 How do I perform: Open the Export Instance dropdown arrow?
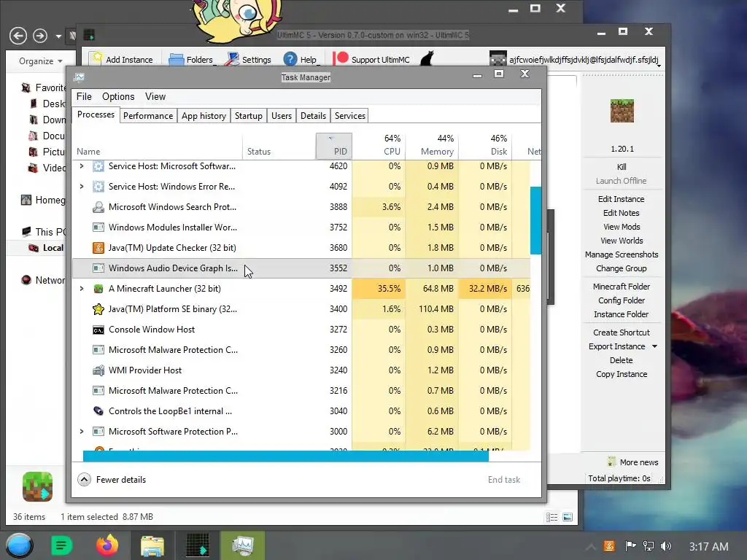click(654, 346)
